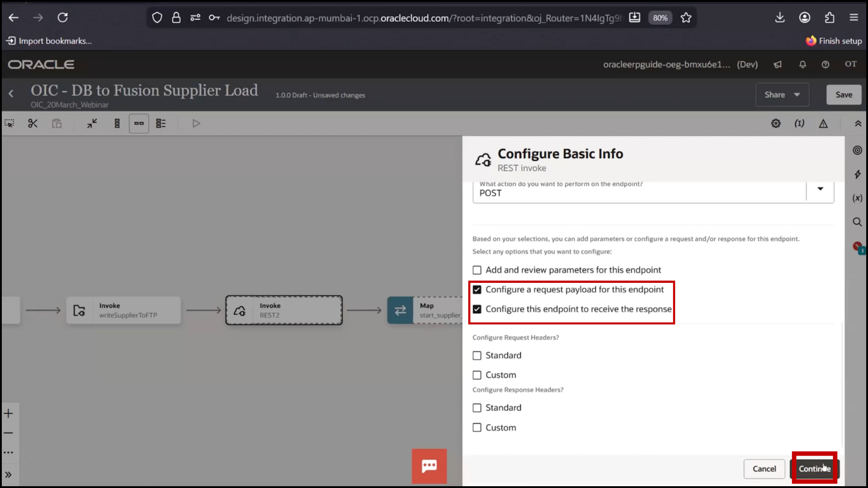Switch to vertical layout icon

point(117,123)
